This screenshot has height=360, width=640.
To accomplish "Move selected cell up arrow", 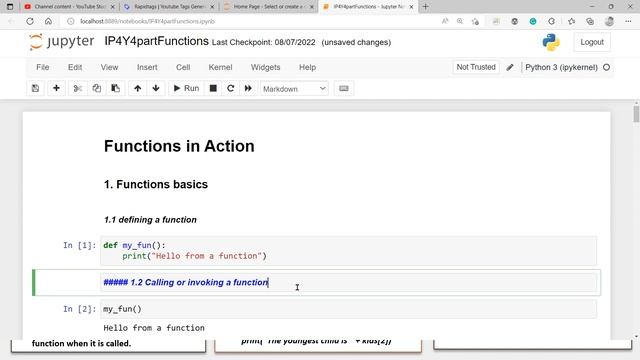I will (x=138, y=88).
